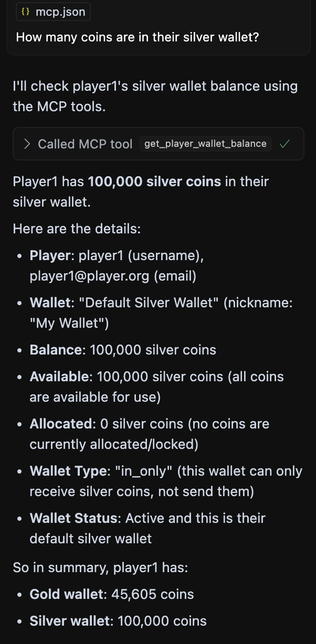Click the "Here are the details:" line
Viewport: 316px width, 644px height.
coord(77,229)
